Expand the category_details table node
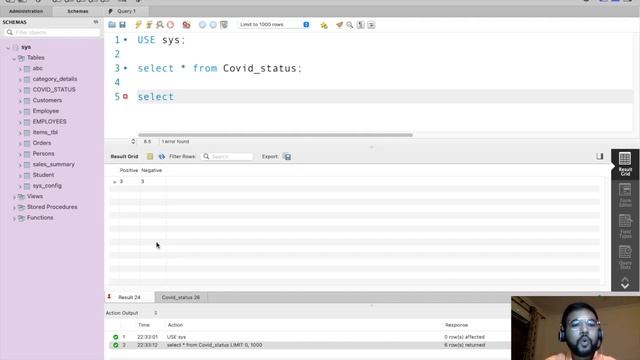The image size is (640, 360). pos(20,80)
